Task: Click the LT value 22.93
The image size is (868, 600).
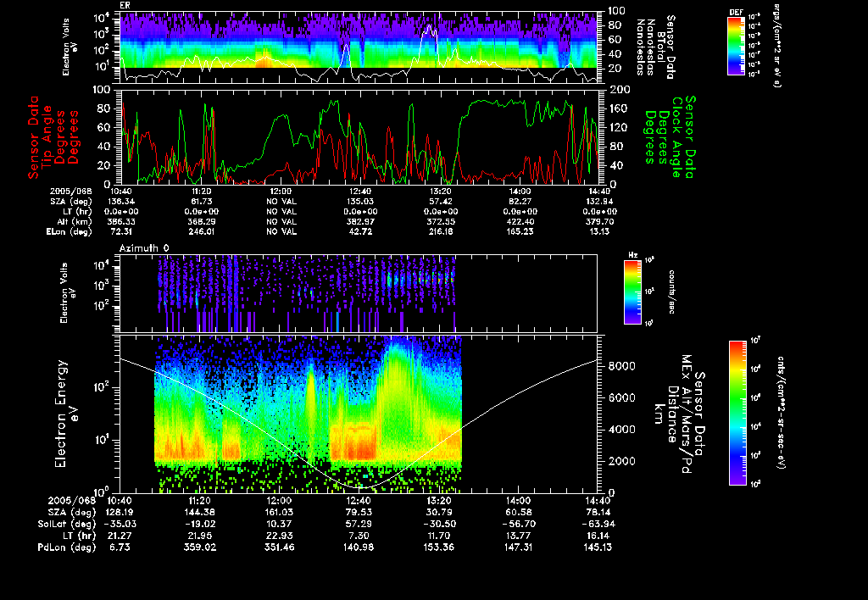Action: [x=280, y=536]
